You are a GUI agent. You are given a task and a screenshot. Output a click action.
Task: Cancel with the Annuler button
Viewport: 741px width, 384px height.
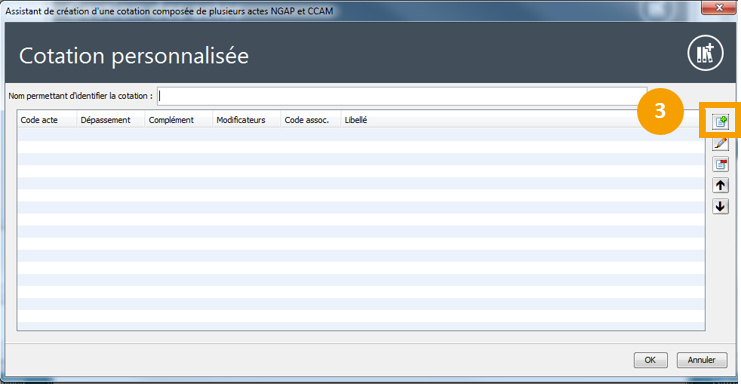(x=701, y=360)
